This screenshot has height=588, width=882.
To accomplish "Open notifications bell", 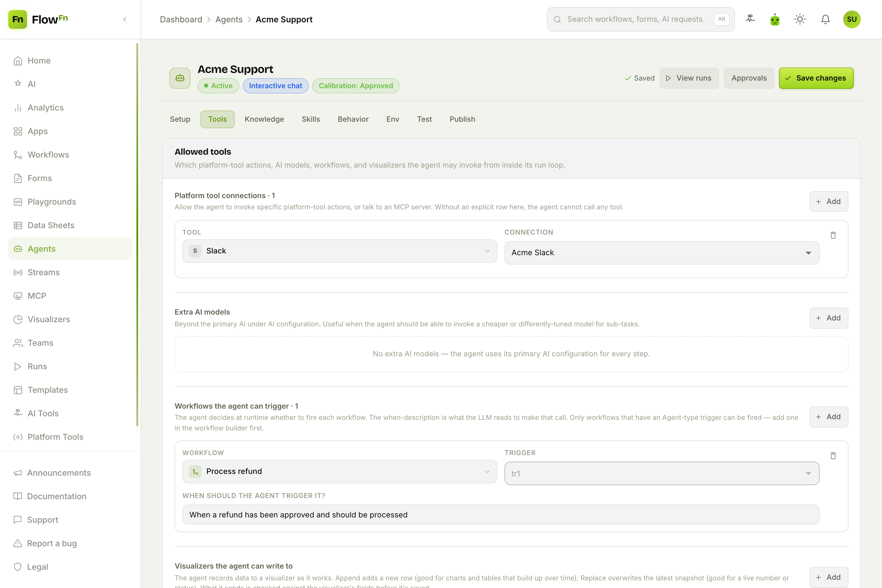I will [825, 19].
